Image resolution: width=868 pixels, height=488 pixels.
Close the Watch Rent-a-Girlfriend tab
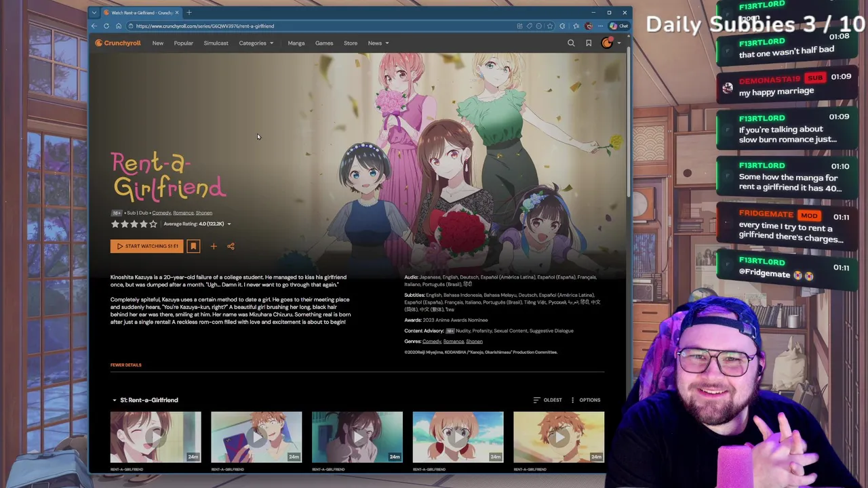[177, 12]
